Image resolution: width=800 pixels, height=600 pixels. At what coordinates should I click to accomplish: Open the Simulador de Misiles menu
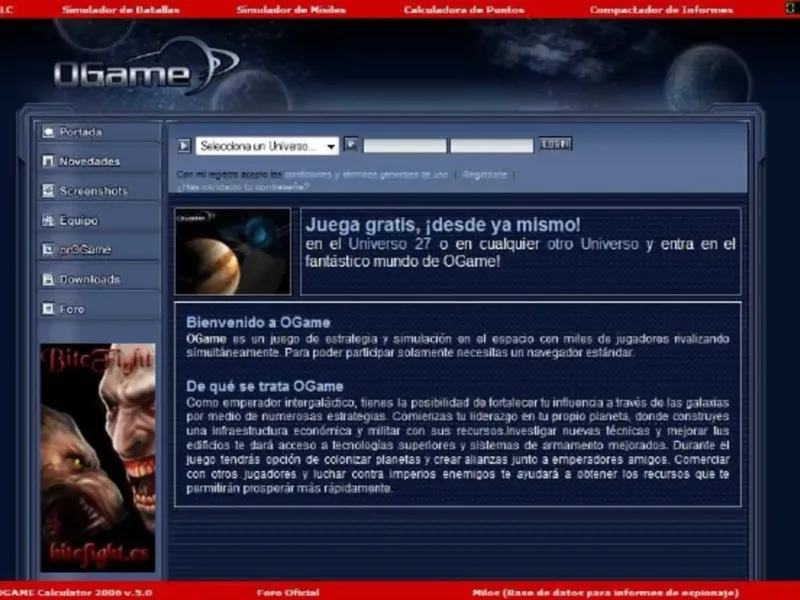(291, 10)
